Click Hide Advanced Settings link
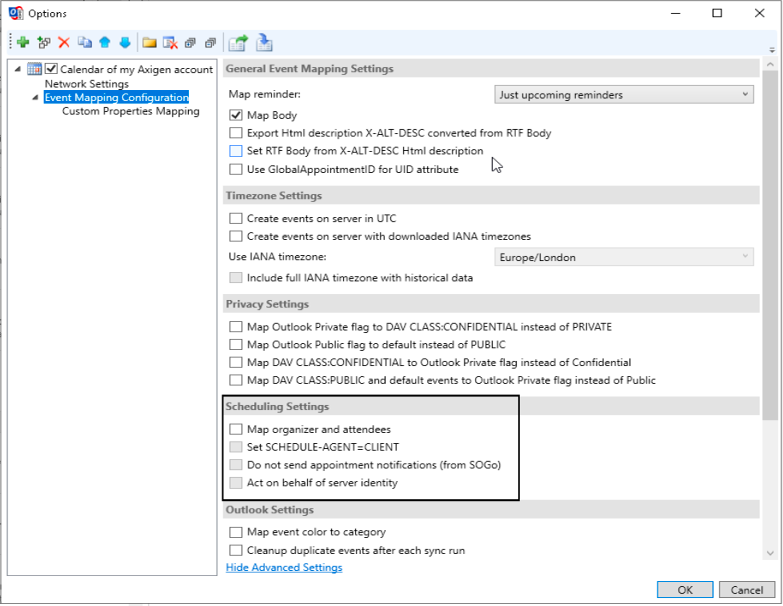Viewport: 783px width, 606px height. click(284, 568)
